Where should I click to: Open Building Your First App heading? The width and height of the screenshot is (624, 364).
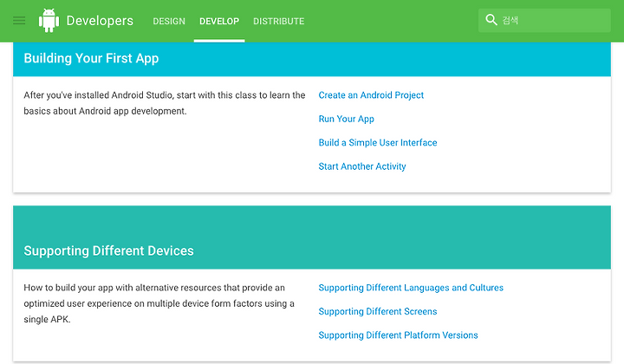(x=91, y=58)
